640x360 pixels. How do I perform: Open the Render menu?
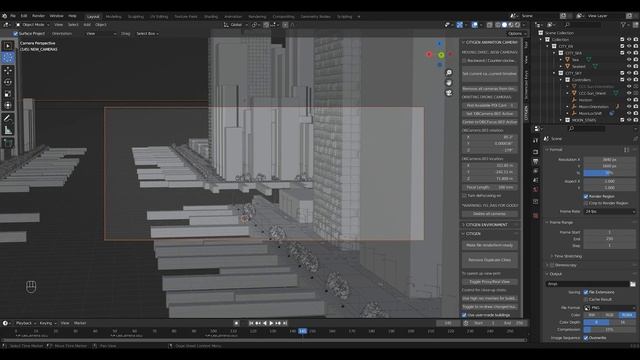point(38,16)
